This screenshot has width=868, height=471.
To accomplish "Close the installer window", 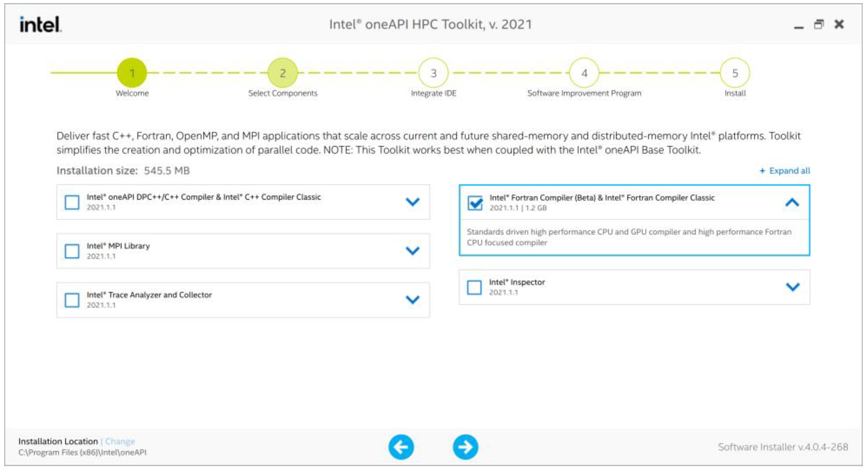I will pyautogui.click(x=839, y=24).
